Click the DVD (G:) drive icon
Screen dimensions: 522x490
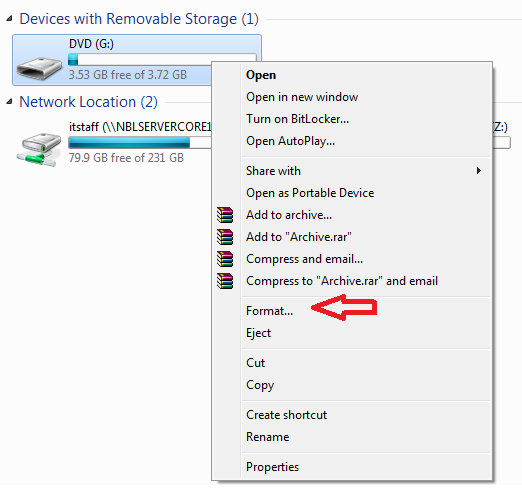pyautogui.click(x=39, y=68)
